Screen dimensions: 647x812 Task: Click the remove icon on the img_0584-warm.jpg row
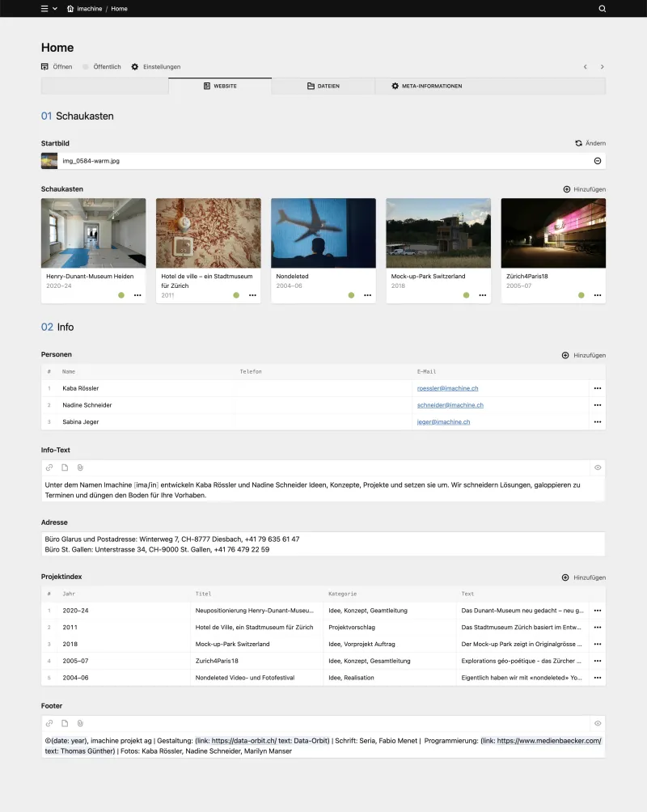tap(597, 161)
